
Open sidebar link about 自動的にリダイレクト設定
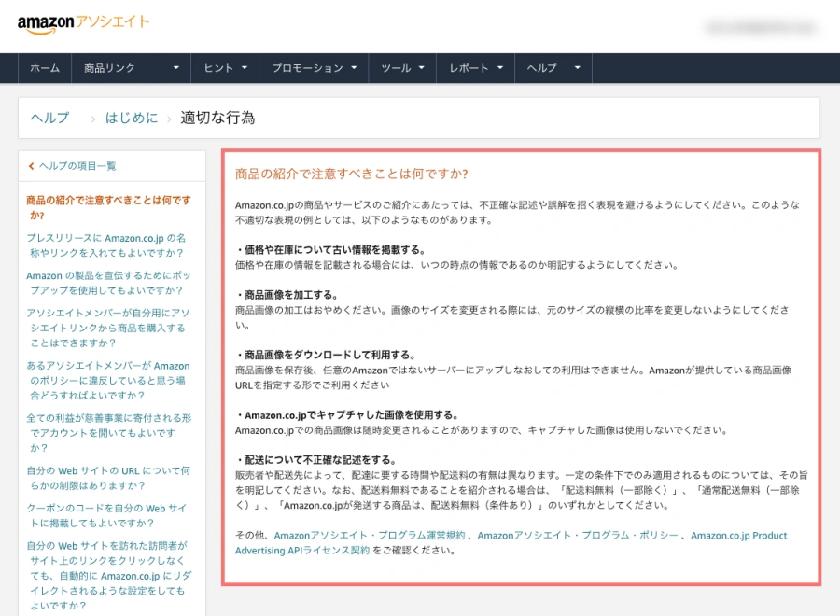[109, 575]
